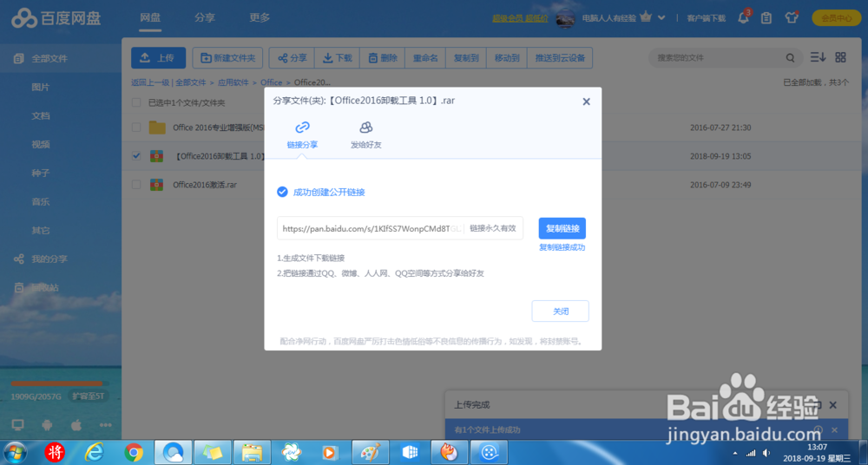Viewport: 868px width, 465px height.
Task: Switch to grid view icon
Action: (x=840, y=57)
